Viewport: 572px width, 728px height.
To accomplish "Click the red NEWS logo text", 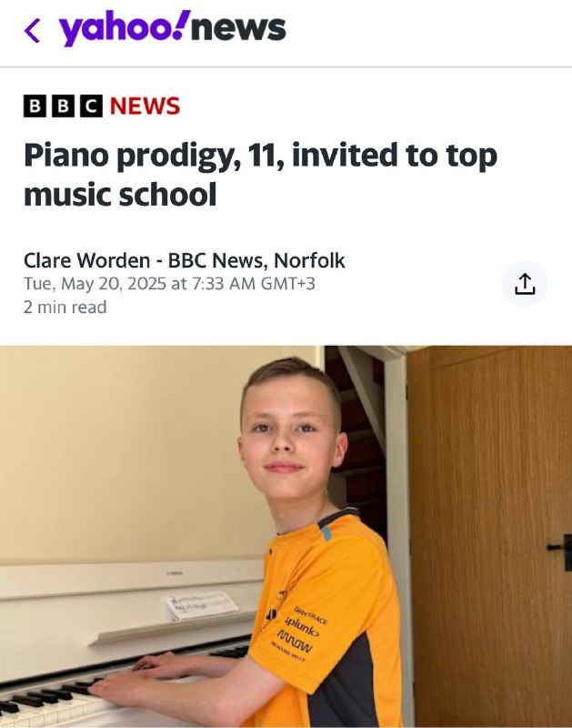I will [145, 106].
